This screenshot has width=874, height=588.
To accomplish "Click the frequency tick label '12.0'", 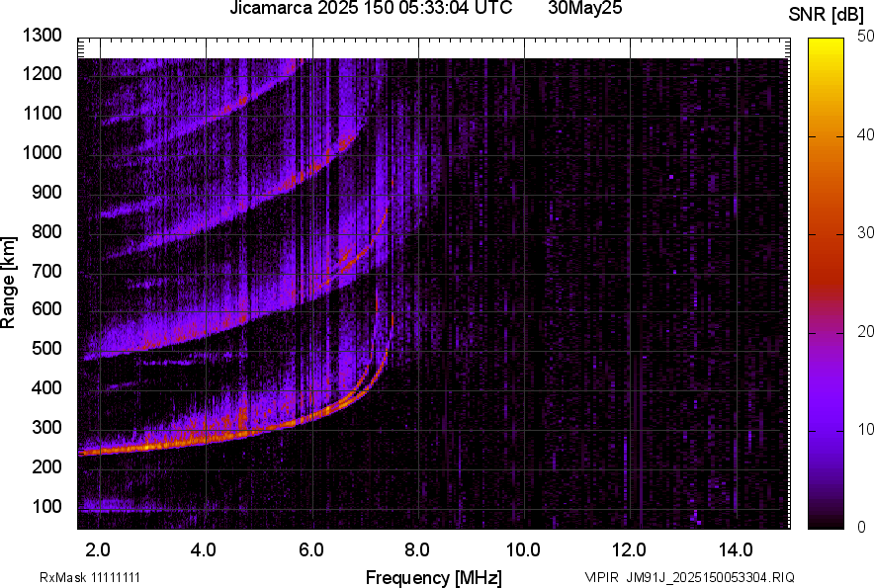I will 630,550.
